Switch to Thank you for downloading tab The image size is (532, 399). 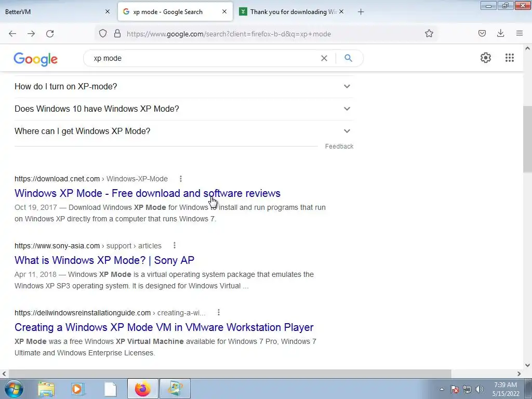point(291,12)
